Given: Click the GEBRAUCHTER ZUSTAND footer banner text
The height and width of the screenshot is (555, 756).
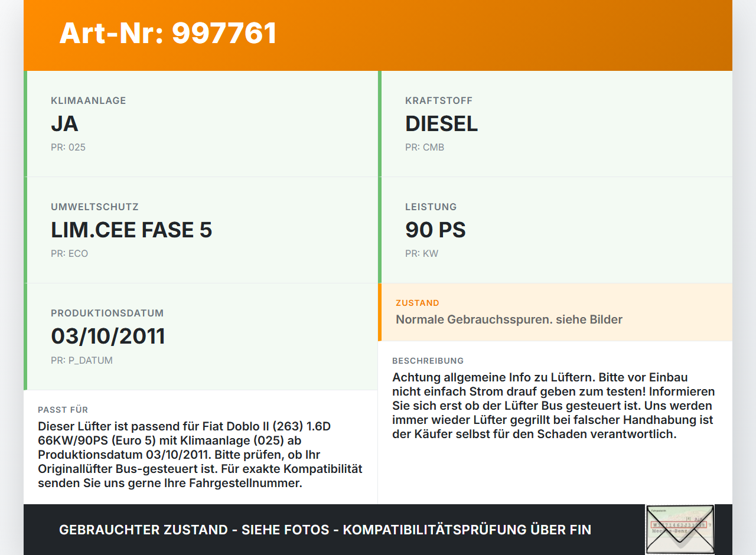Looking at the screenshot, I should click(x=325, y=530).
